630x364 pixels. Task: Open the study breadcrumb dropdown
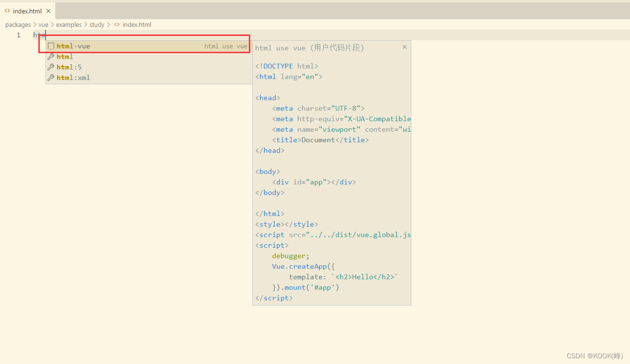click(x=97, y=24)
